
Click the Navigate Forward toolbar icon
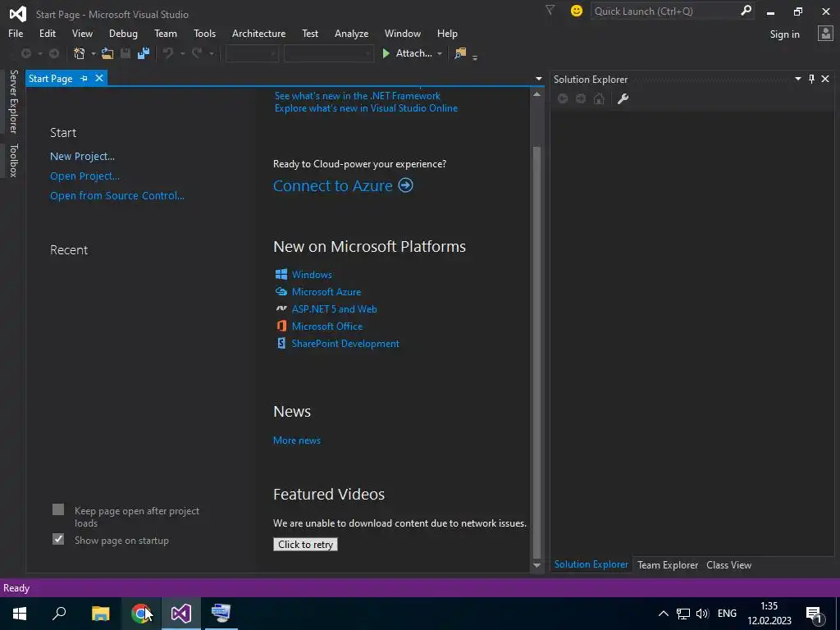54,53
